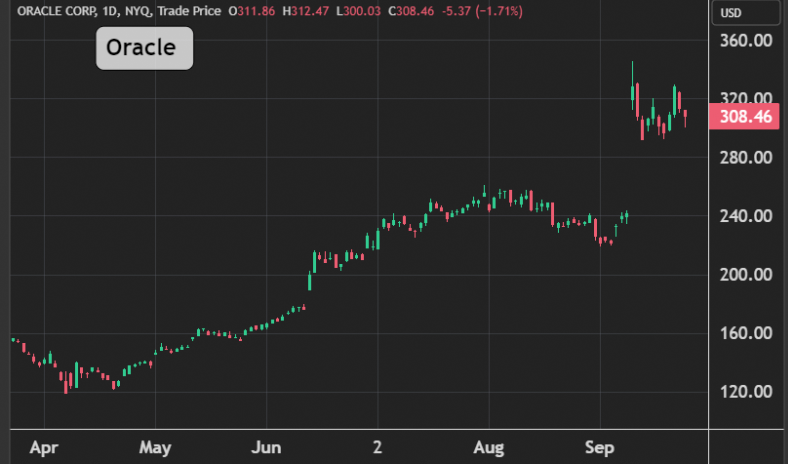Click the 360.00 price axis label
This screenshot has width=788, height=464.
[x=746, y=41]
